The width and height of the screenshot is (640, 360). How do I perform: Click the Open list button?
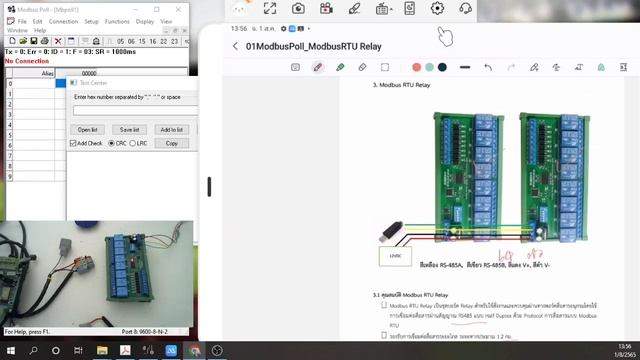click(87, 130)
